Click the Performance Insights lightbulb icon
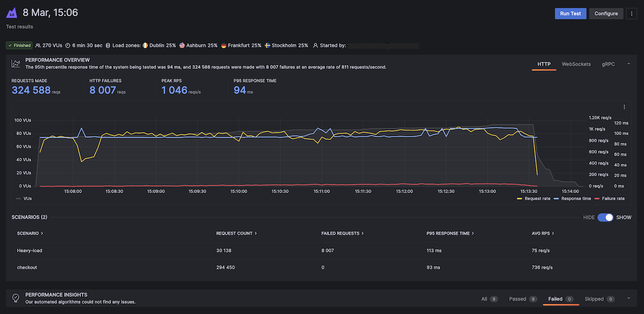The width and height of the screenshot is (644, 314). pyautogui.click(x=15, y=298)
